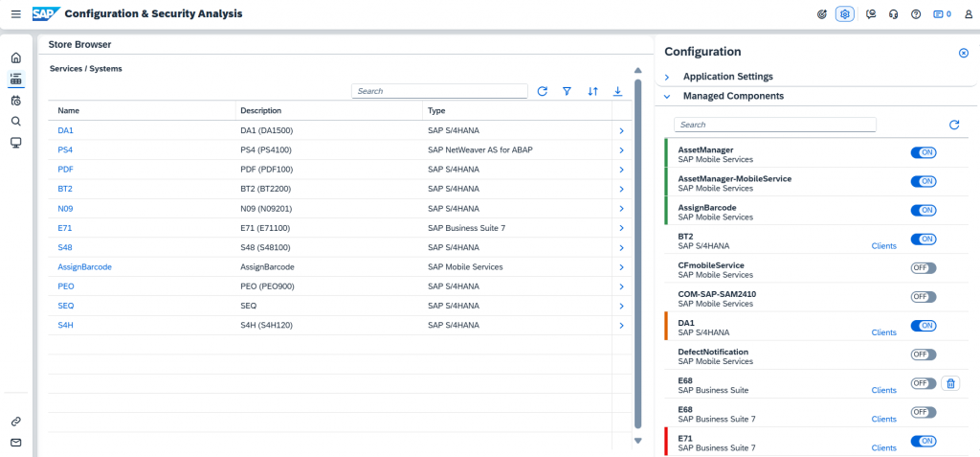This screenshot has width=980, height=457.
Task: Enable the COM-SAP-SAM2410 switch
Action: click(x=924, y=297)
